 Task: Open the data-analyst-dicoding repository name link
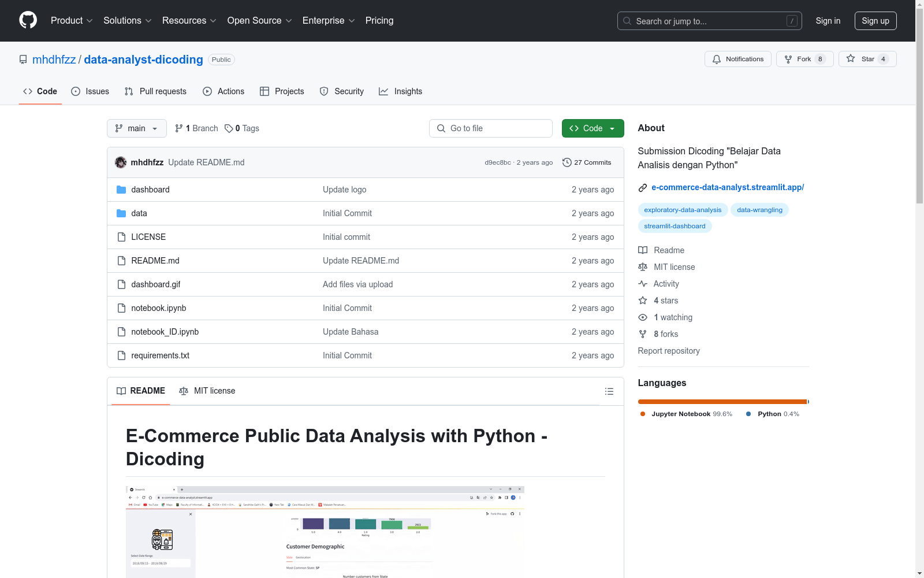coord(144,60)
